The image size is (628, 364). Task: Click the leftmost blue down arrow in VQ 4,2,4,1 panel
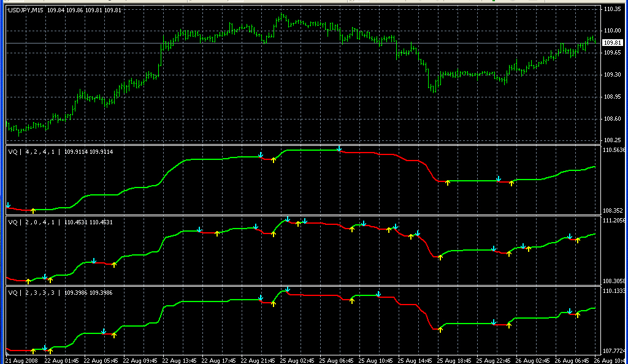[8, 205]
